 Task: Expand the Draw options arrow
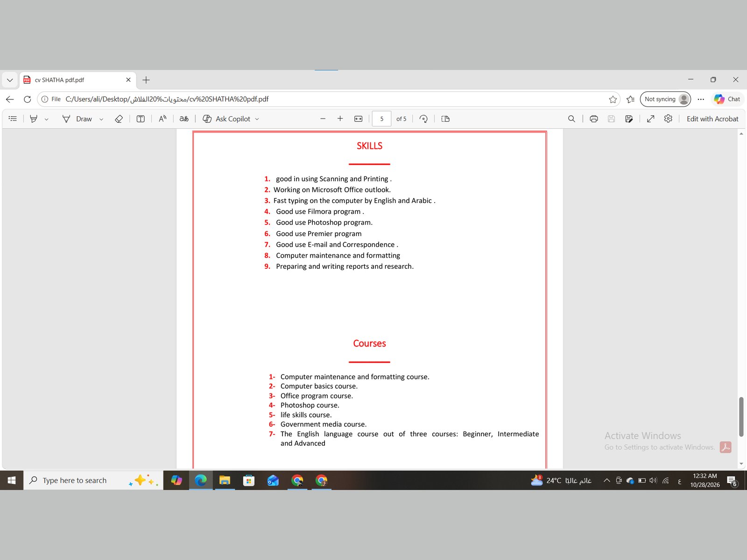click(101, 119)
